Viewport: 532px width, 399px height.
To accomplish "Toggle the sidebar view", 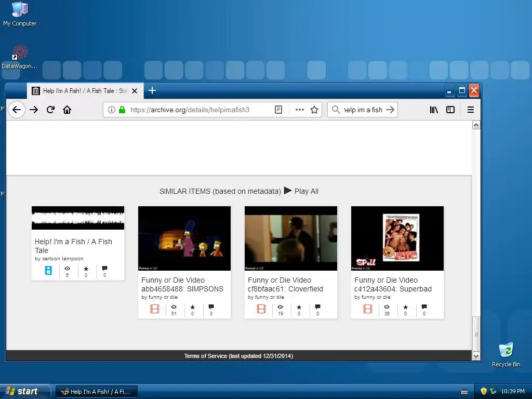I will (450, 110).
